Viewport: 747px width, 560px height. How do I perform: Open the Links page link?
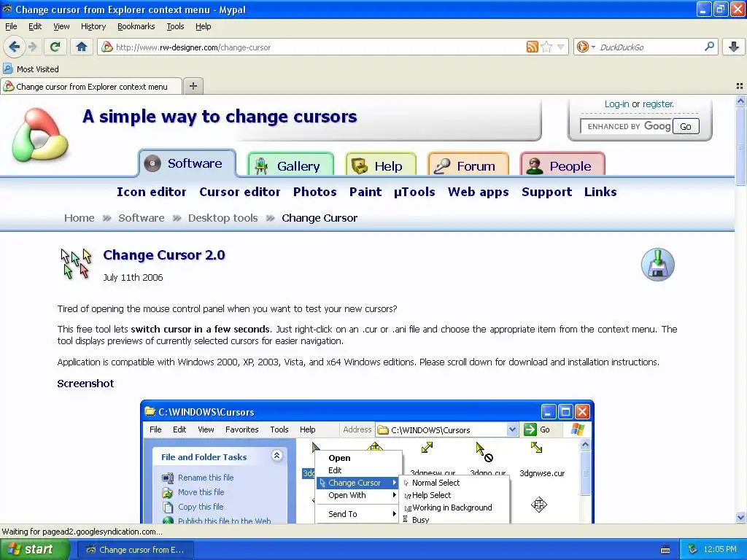coord(600,192)
